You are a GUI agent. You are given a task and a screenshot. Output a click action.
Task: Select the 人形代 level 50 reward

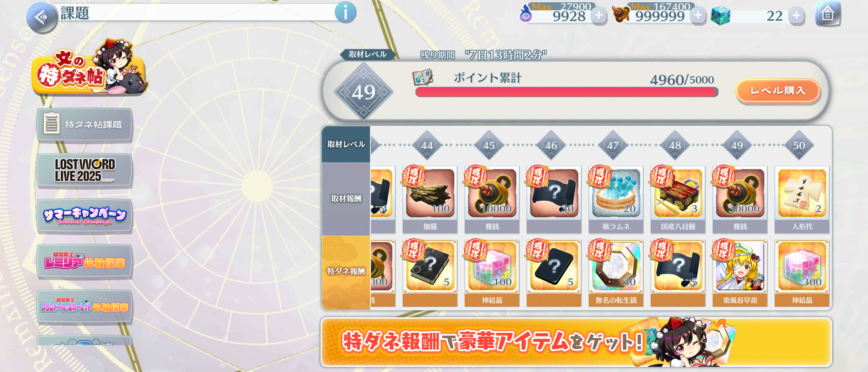click(x=802, y=199)
